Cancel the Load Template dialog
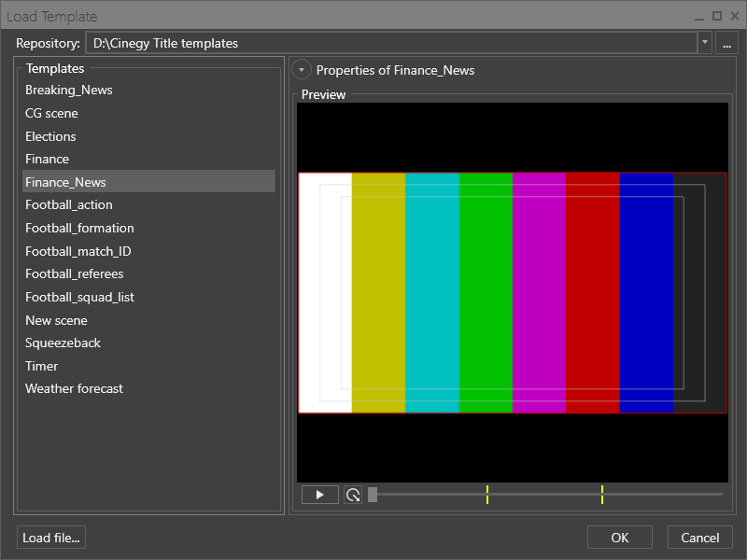This screenshot has height=560, width=747. tap(700, 538)
